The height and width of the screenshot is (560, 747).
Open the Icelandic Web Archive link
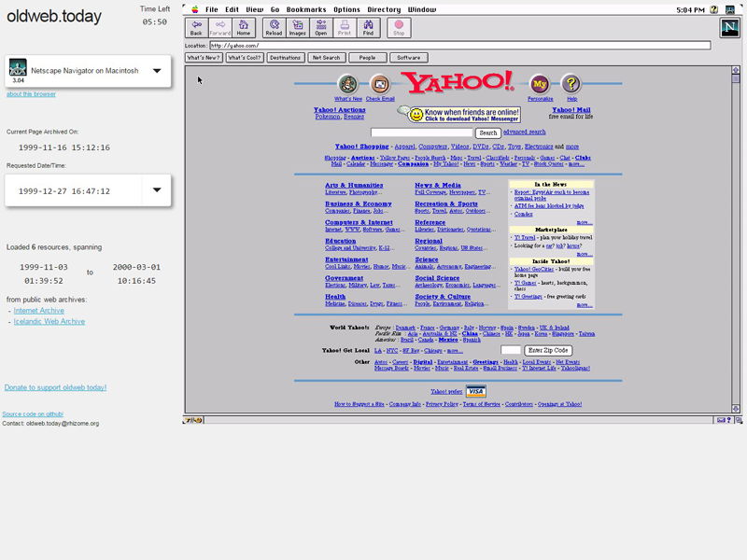[49, 321]
